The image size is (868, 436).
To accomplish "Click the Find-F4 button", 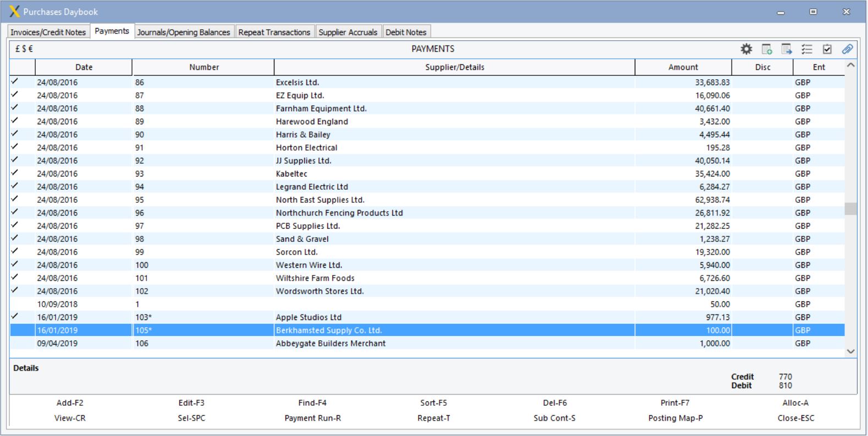I will 312,403.
